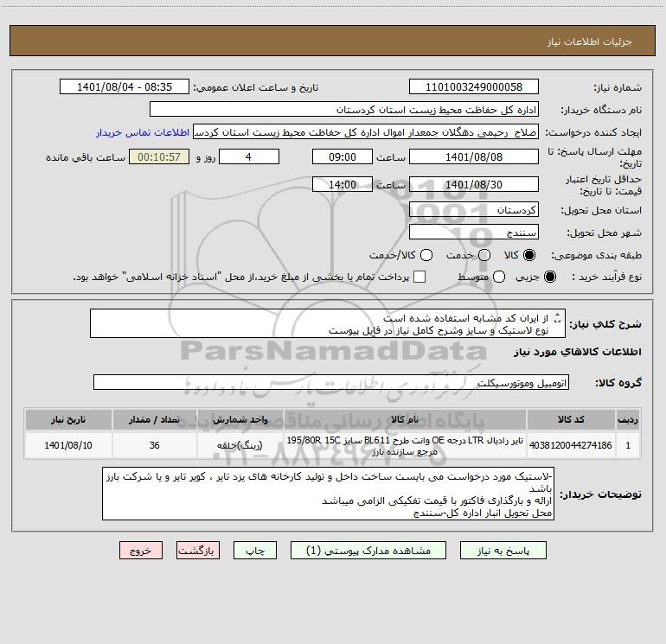Click the delivery province field کردستان

point(474,210)
